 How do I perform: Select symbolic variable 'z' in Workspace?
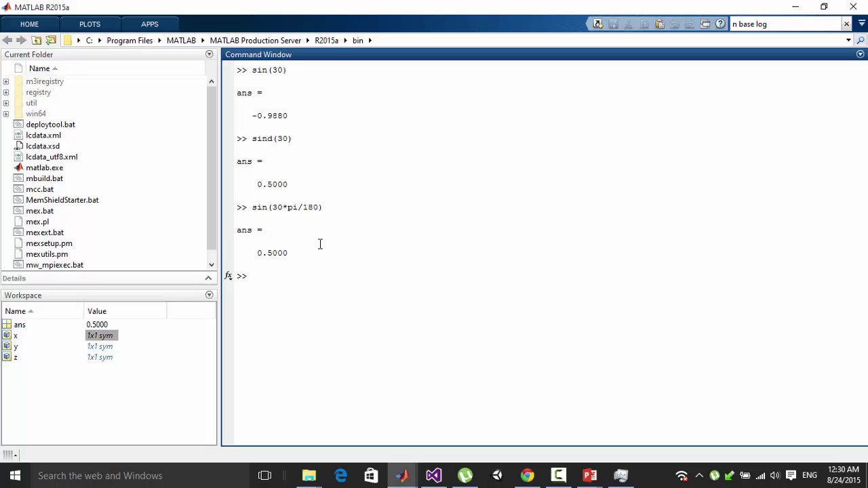[16, 357]
